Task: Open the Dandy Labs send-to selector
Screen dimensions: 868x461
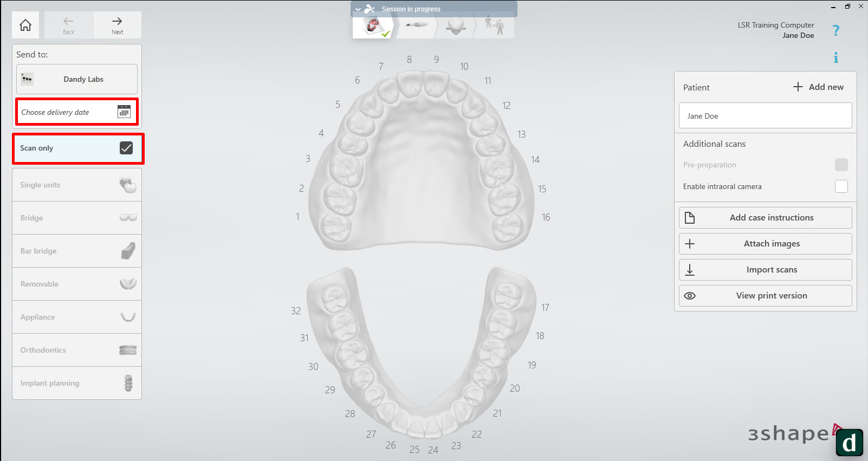Action: click(x=77, y=79)
